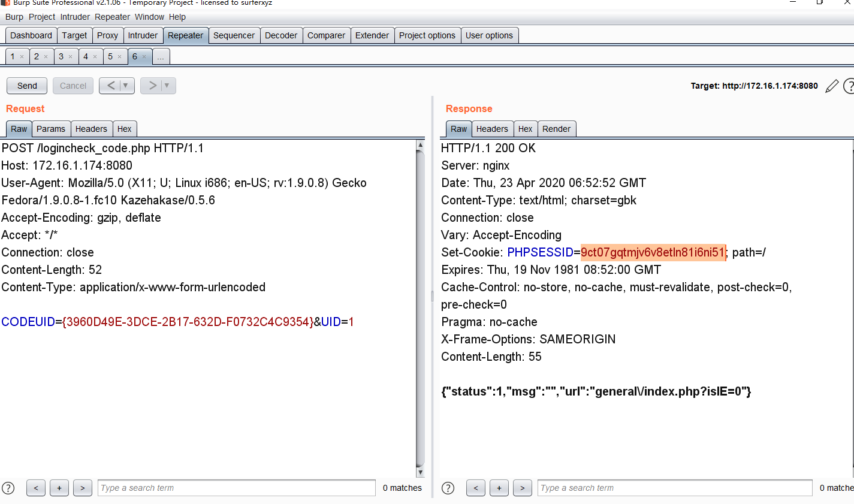Image resolution: width=854 pixels, height=504 pixels.
Task: Open the Intruder menu
Action: (x=75, y=17)
